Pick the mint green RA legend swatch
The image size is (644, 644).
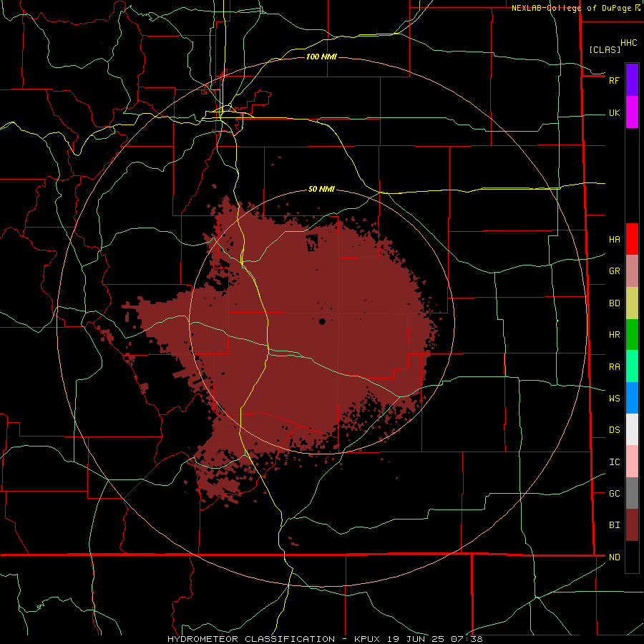tap(632, 366)
